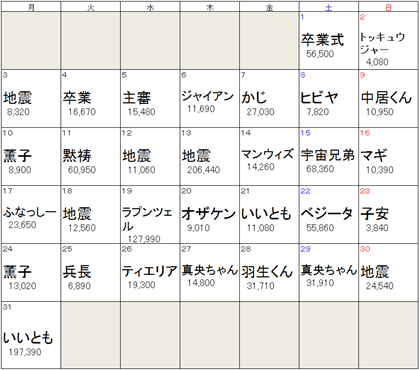Click 卒業 above the value 16,670

[77, 98]
